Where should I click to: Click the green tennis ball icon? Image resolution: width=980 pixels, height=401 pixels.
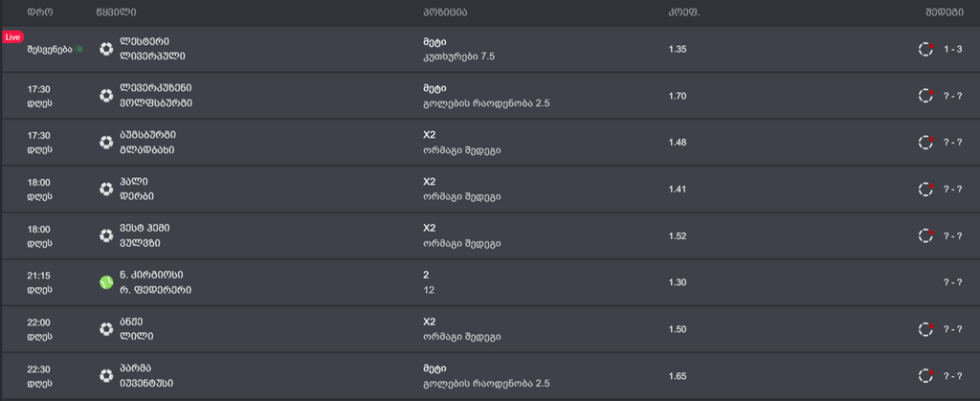tap(106, 282)
